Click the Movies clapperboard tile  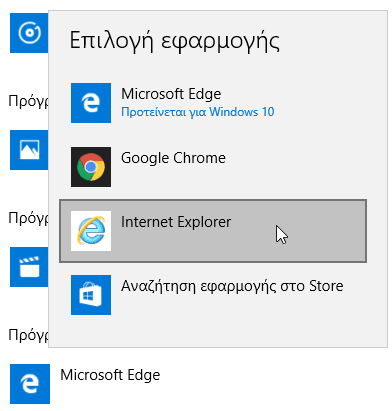29,267
